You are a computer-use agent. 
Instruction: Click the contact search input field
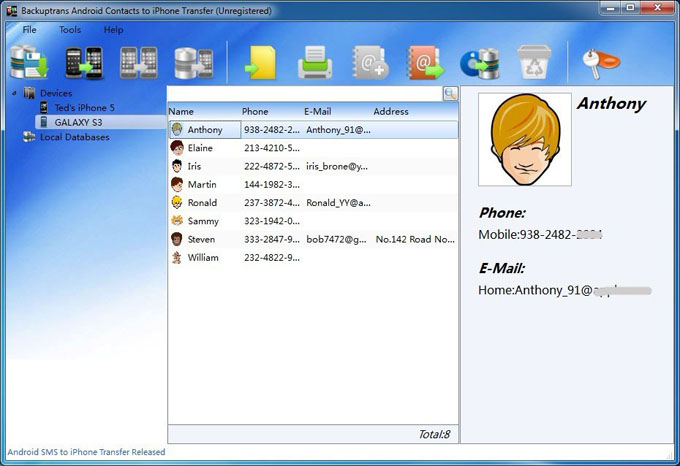click(x=305, y=94)
